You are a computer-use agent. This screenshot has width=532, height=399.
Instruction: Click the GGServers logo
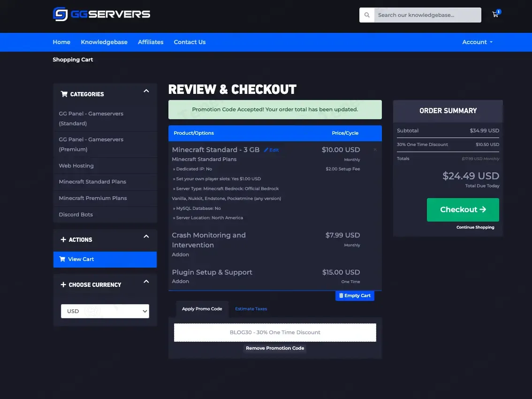click(101, 14)
